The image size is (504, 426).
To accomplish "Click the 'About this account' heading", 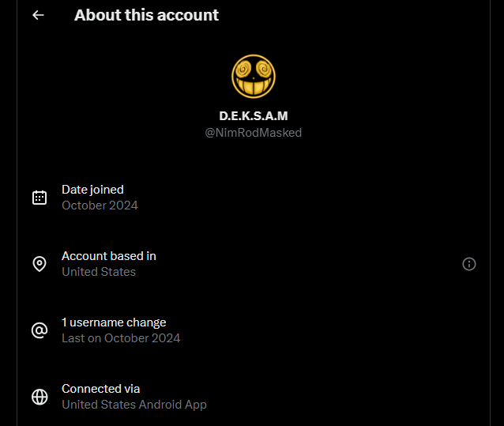I will tap(146, 15).
